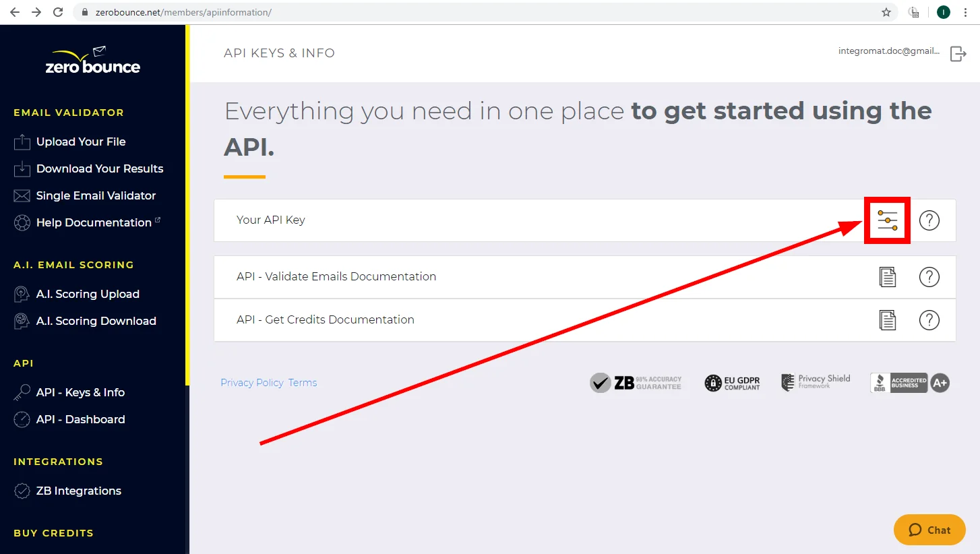Click help icon for Get Credits Documentation
Image resolution: width=980 pixels, height=554 pixels.
coord(929,320)
